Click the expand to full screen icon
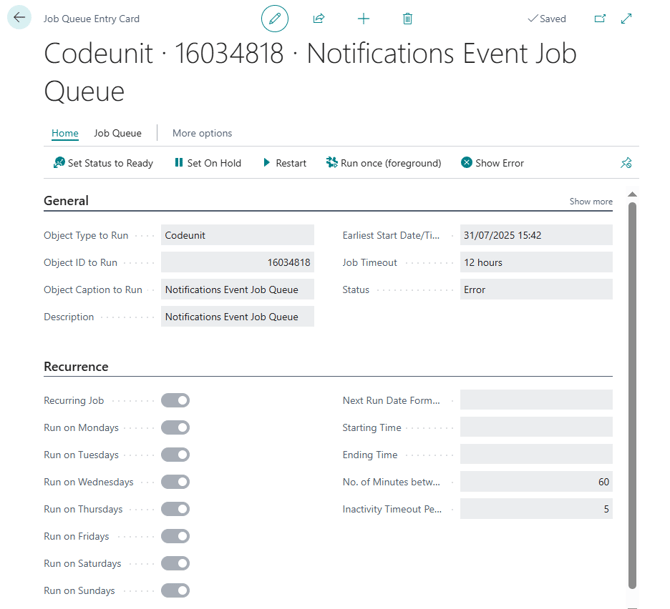Viewport: 670px width, 609px height. click(626, 18)
